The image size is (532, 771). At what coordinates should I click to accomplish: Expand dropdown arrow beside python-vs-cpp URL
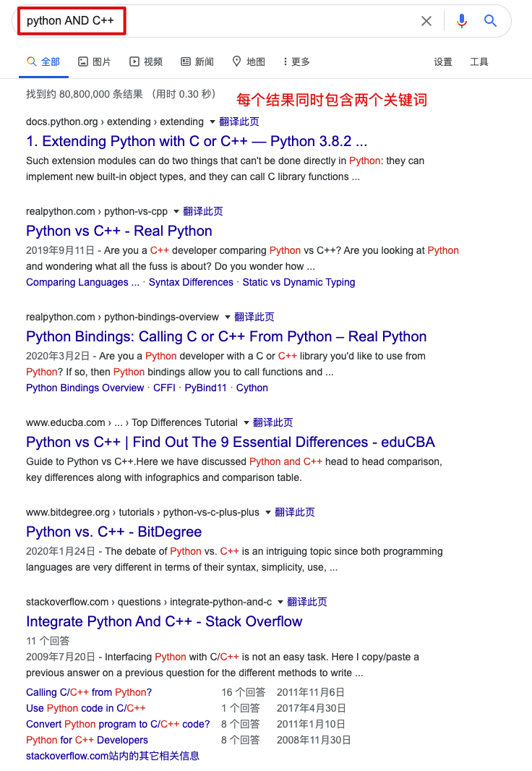click(176, 212)
